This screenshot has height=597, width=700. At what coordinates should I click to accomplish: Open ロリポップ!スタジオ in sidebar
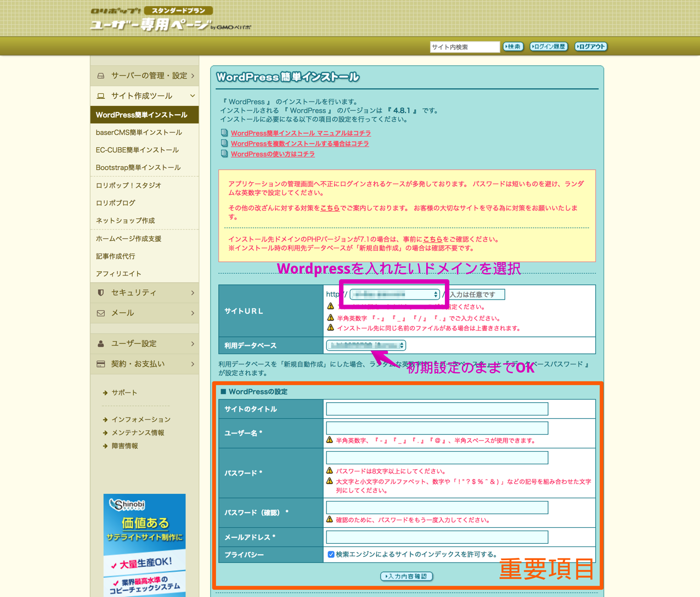tap(145, 185)
